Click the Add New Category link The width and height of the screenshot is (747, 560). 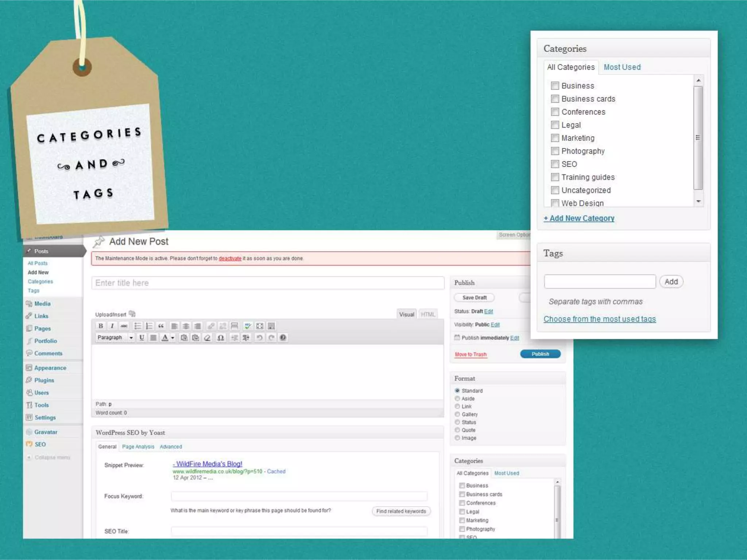coord(579,218)
